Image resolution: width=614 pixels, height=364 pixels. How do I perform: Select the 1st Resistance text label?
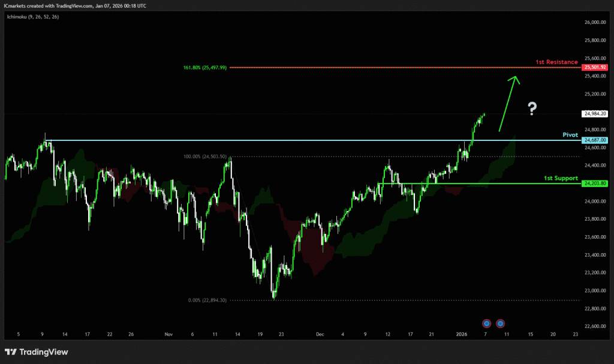pyautogui.click(x=556, y=62)
